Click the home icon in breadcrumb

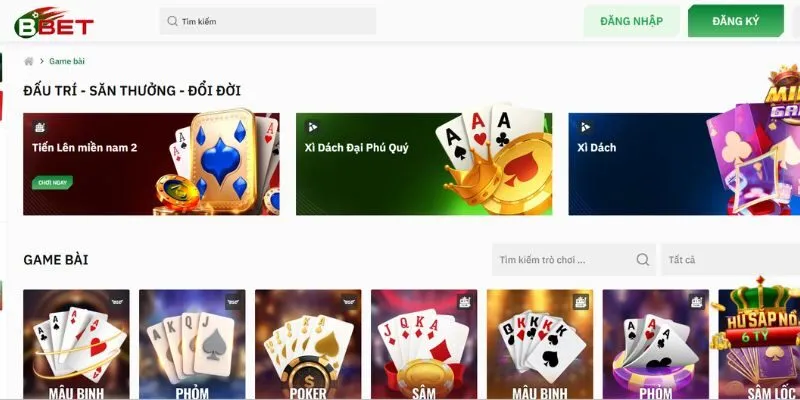pos(29,61)
